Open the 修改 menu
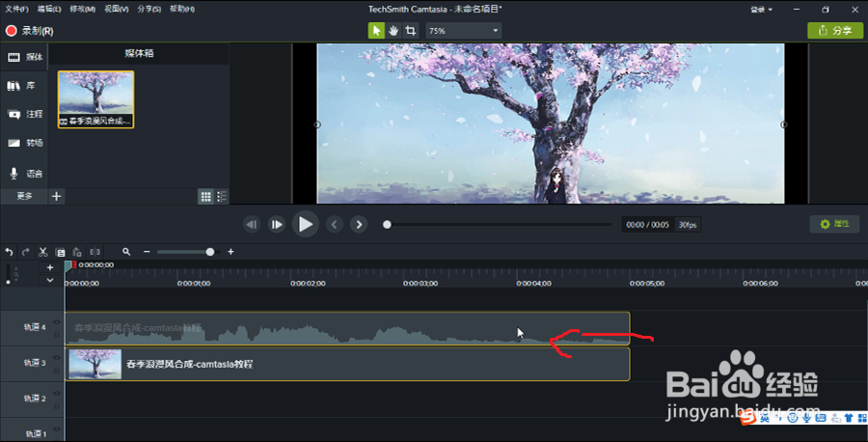The width and height of the screenshot is (868, 442). (83, 9)
